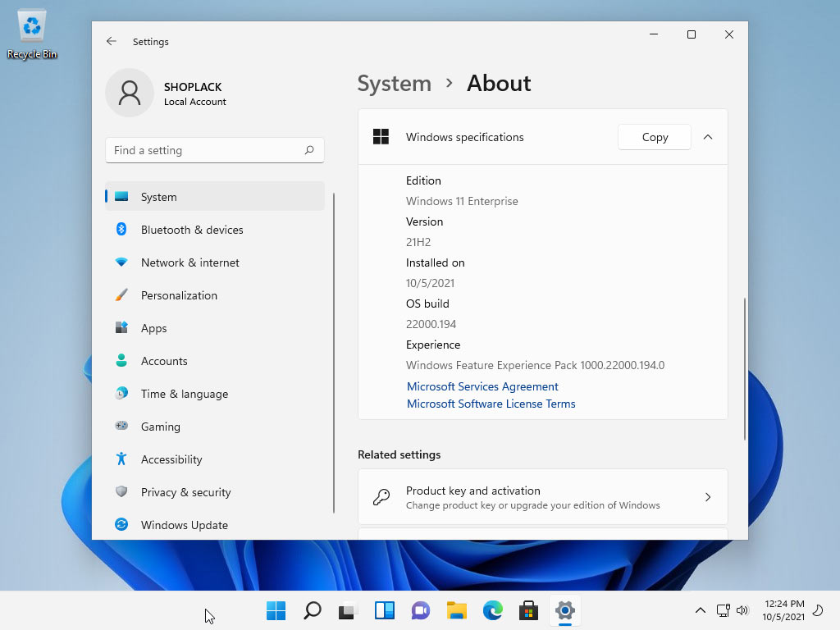The height and width of the screenshot is (630, 840).
Task: Select the System icon in sidebar
Action: 121,197
